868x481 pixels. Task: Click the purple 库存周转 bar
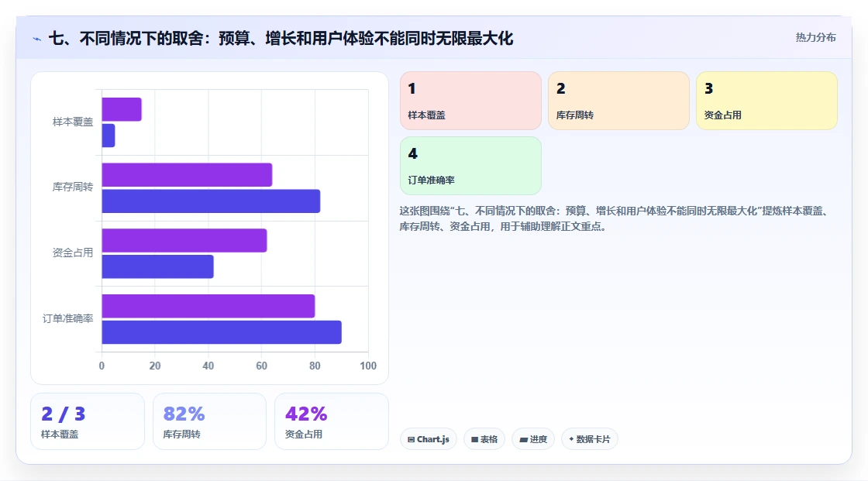187,175
